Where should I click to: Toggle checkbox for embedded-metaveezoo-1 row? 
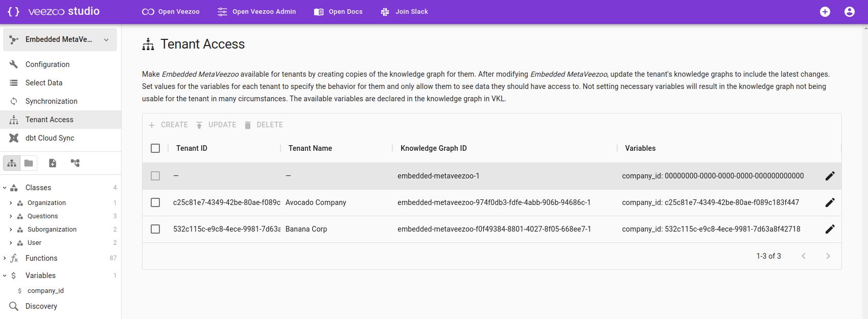(155, 176)
